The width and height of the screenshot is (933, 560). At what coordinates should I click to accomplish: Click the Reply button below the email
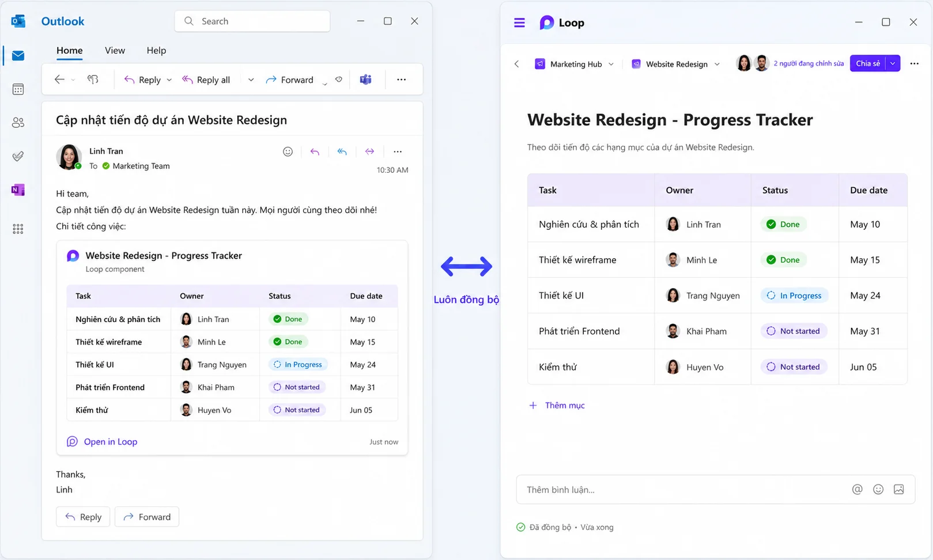83,517
